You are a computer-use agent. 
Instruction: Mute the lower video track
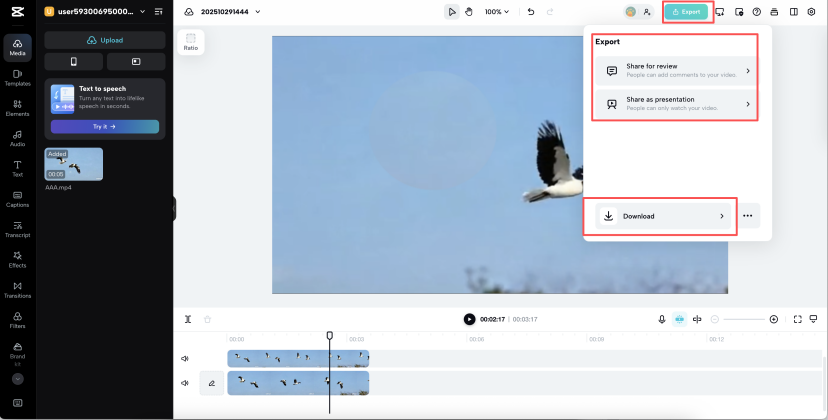pyautogui.click(x=185, y=383)
